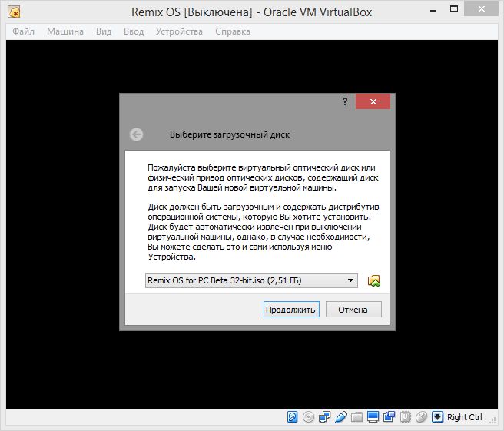Open the network adapters status icon

(x=325, y=417)
